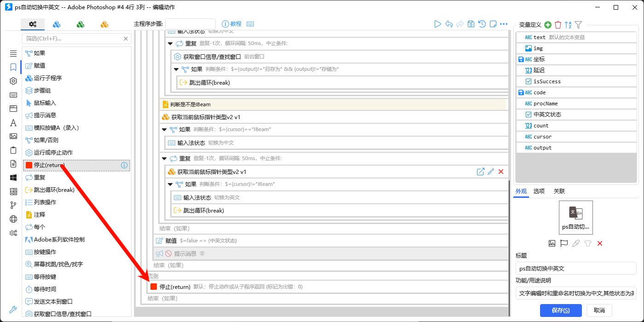This screenshot has width=644, height=322.
Task: Collapse the 如果 step with cursor==IBeam condition
Action: tap(164, 130)
